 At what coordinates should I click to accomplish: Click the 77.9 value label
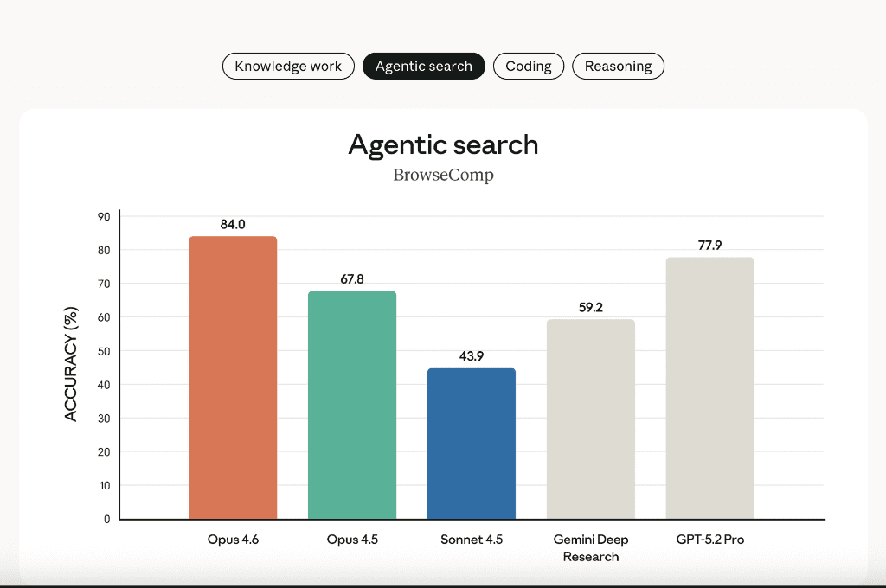[x=709, y=244]
